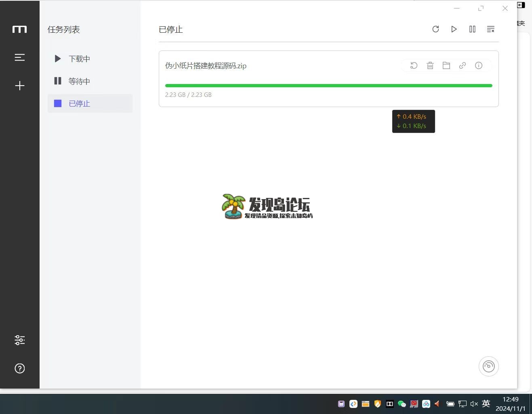
Task: Click file name 伪小纸片搭建教程源码.zip
Action: 206,66
